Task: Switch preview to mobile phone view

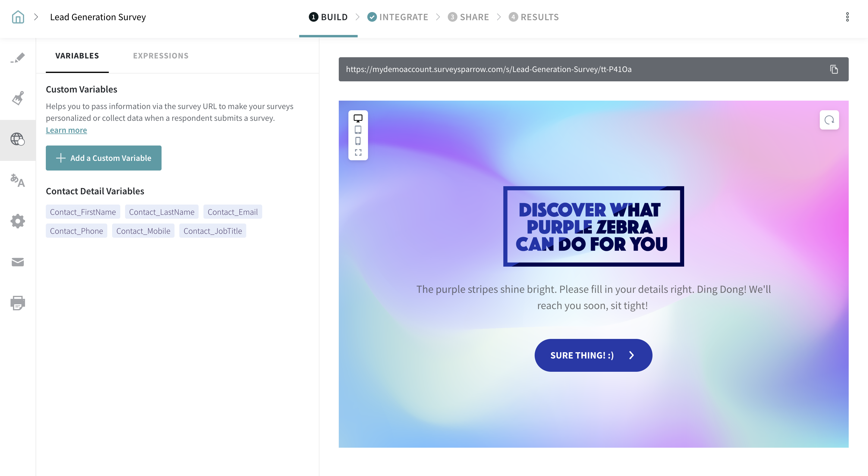Action: click(358, 141)
